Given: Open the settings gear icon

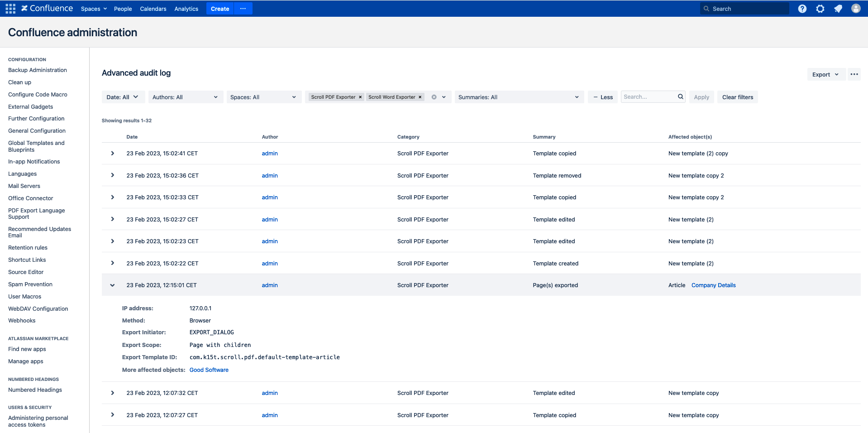Looking at the screenshot, I should [820, 9].
